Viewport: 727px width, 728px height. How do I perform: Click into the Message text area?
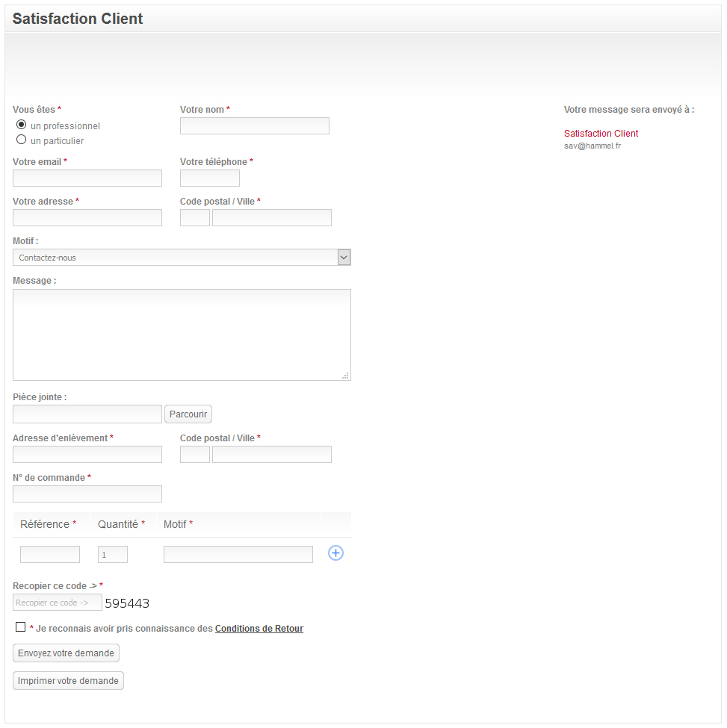(182, 335)
